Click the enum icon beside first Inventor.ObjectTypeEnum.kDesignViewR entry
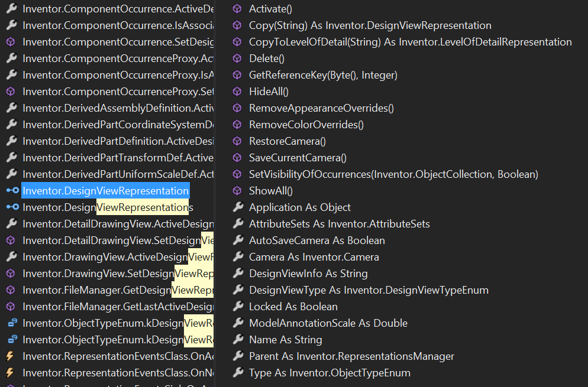Screen dimensions: 588x387 pyautogui.click(x=13, y=323)
